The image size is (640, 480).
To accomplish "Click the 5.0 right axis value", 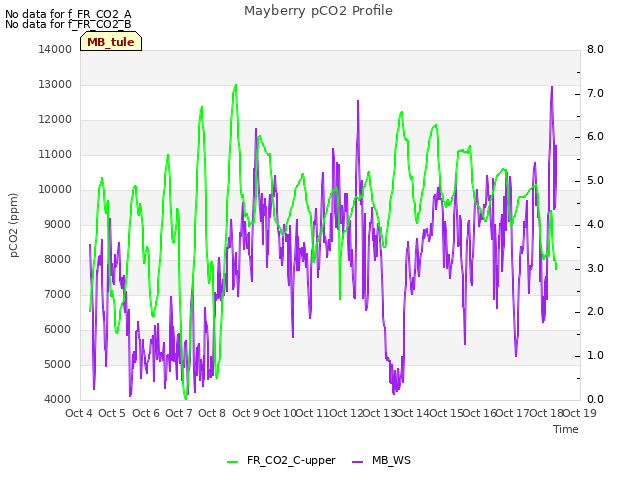I will click(x=595, y=181).
